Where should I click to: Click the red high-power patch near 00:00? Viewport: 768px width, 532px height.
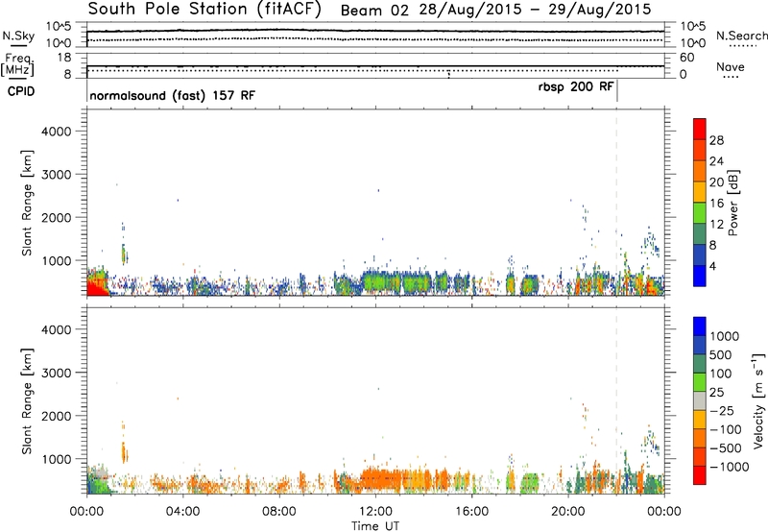coord(96,287)
